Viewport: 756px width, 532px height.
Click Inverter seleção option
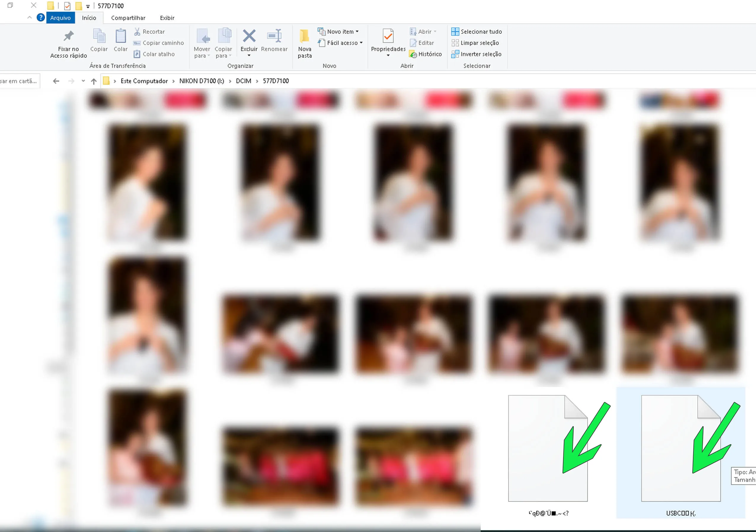[476, 54]
